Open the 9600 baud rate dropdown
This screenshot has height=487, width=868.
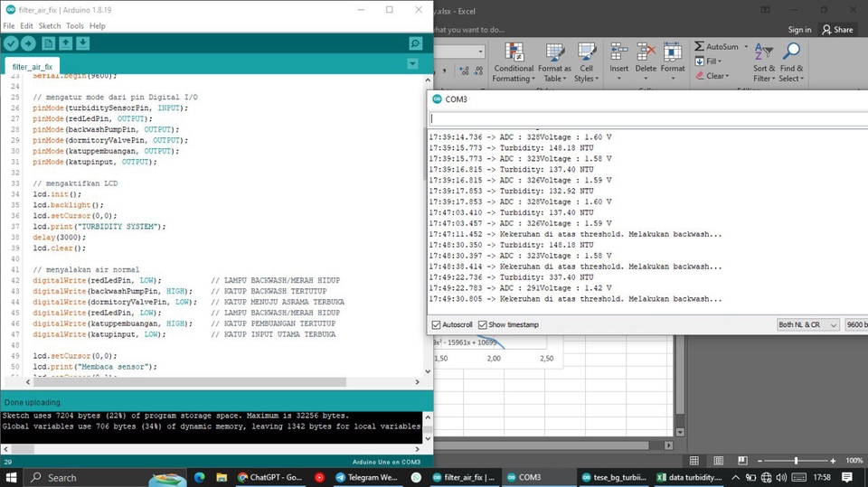[x=856, y=325]
